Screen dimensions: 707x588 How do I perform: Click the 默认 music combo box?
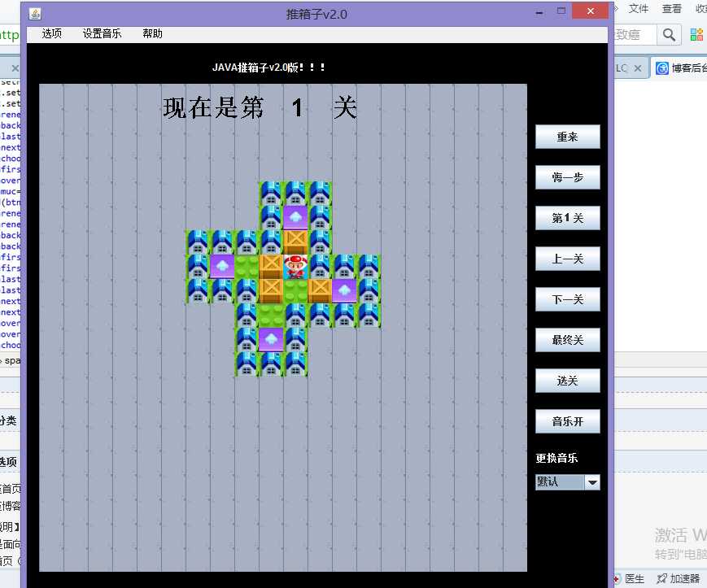point(560,481)
